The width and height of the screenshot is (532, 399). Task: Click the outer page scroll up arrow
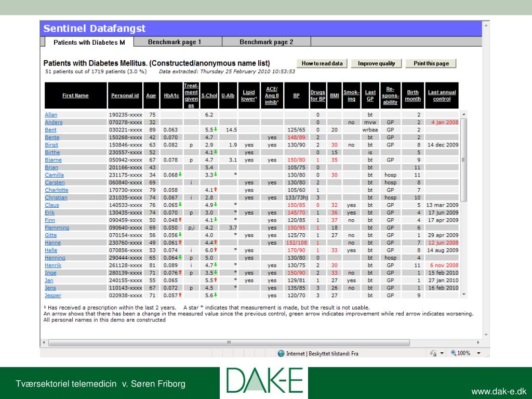(x=486, y=25)
